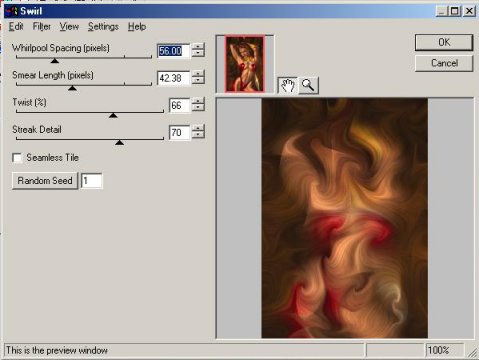Increase Smear Length with up arrow

(x=198, y=74)
